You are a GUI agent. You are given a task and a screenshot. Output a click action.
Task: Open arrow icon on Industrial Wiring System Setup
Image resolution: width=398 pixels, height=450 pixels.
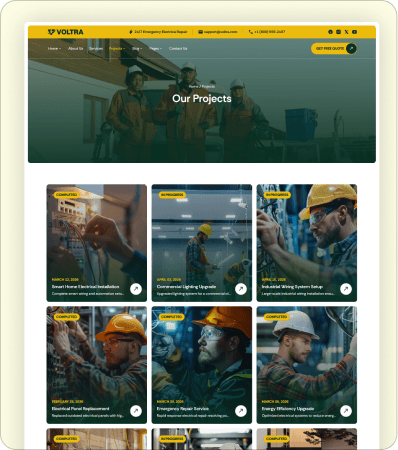[346, 289]
